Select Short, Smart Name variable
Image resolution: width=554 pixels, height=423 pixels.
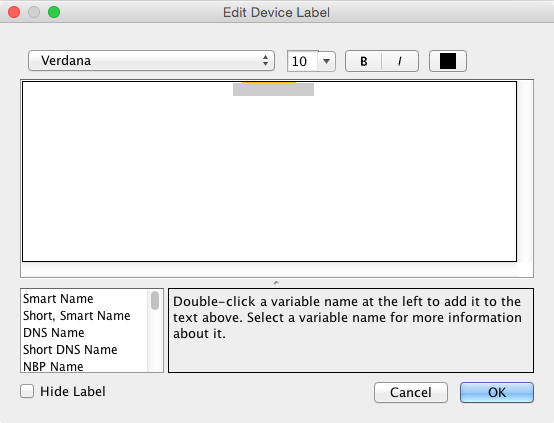pos(77,316)
